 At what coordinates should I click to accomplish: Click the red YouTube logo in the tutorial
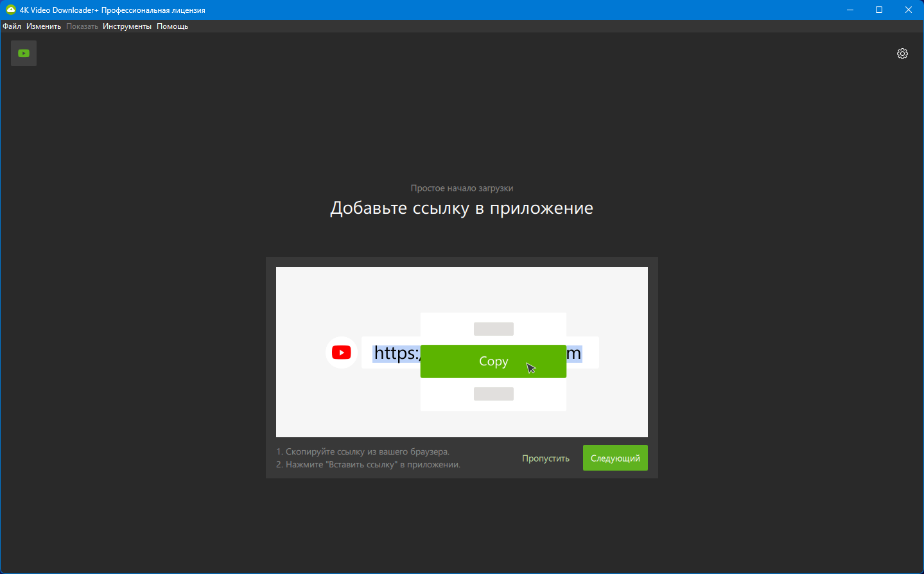pyautogui.click(x=341, y=352)
